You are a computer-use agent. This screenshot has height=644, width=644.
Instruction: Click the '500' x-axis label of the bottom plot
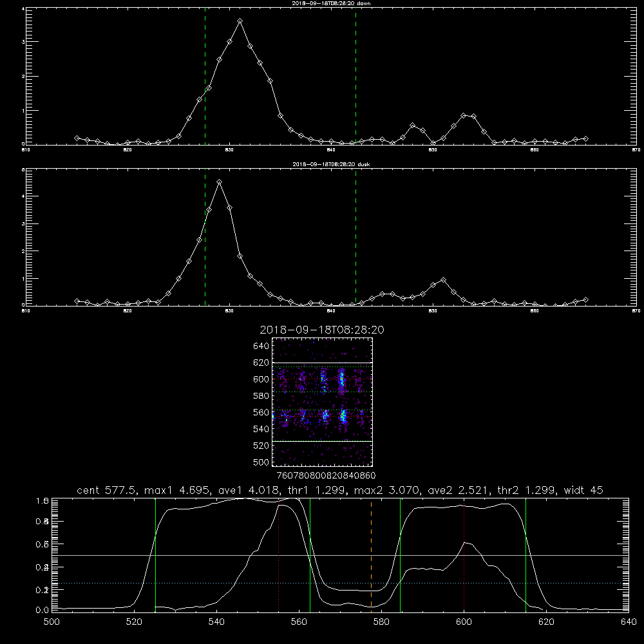pyautogui.click(x=52, y=622)
